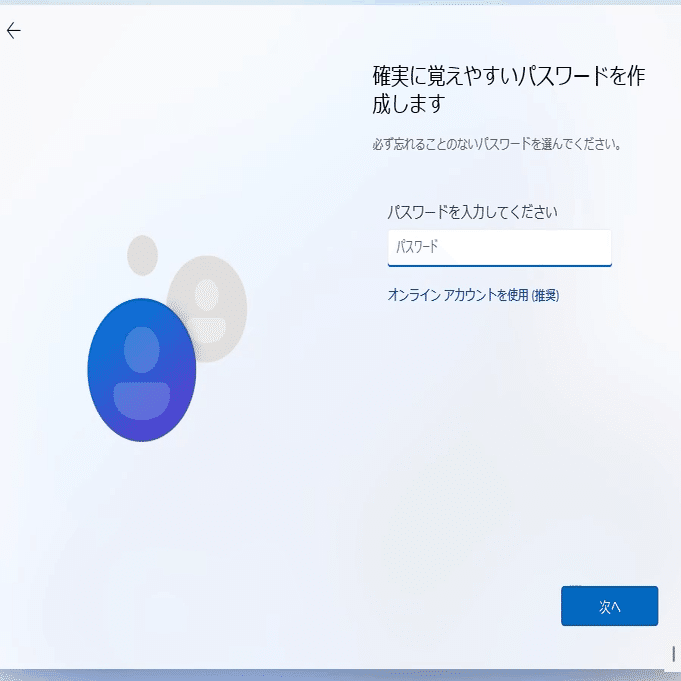Open オンライン アカウントを使用 (推奨) link
Viewport: 681px width, 681px height.
click(473, 295)
